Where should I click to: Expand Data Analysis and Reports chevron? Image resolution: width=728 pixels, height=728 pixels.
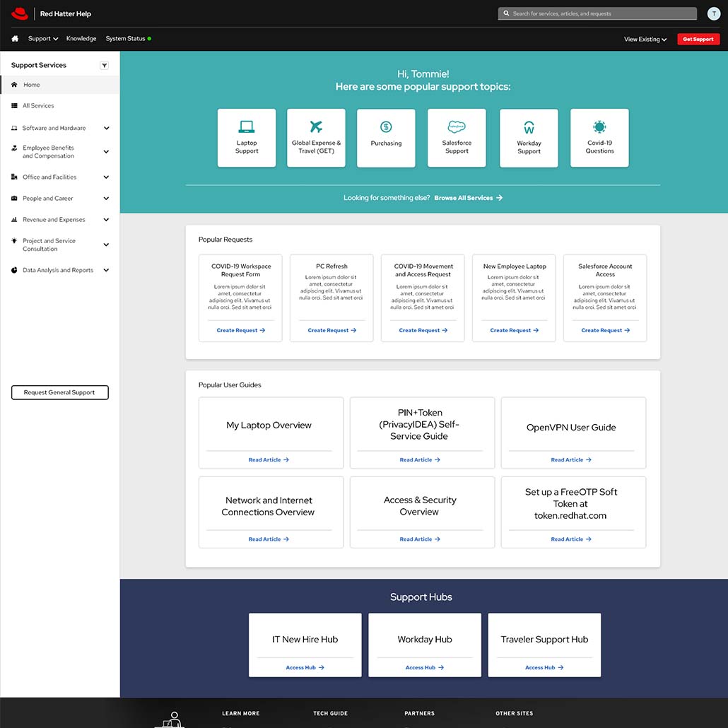click(106, 270)
